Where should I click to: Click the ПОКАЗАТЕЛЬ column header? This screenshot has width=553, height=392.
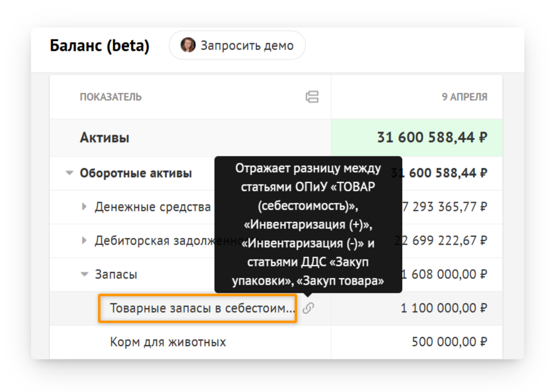[x=111, y=97]
